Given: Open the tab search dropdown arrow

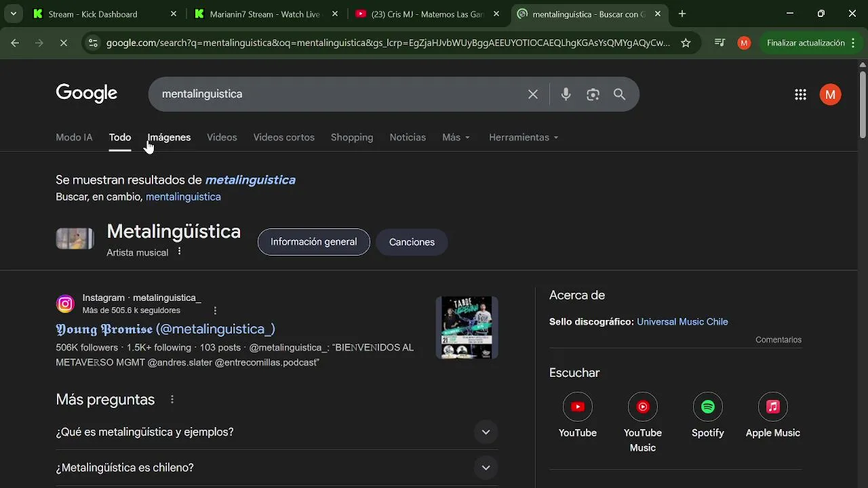Looking at the screenshot, I should coord(14,14).
